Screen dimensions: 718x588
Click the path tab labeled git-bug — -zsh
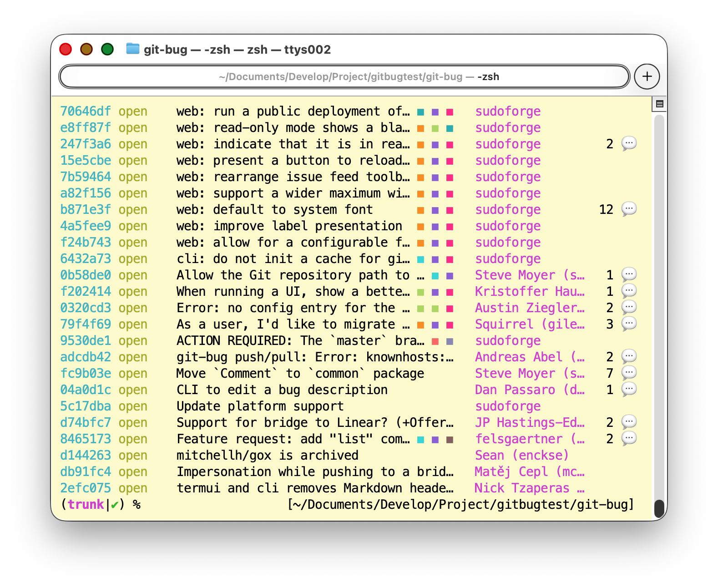pyautogui.click(x=344, y=76)
